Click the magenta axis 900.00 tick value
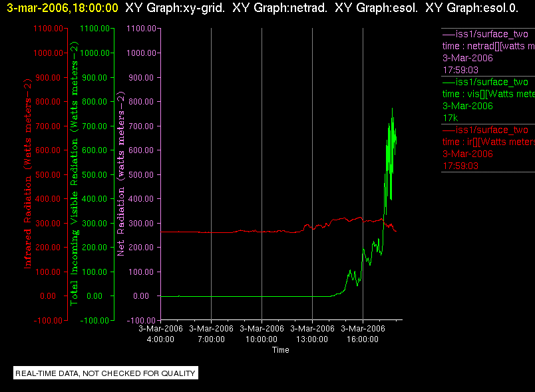Screen dimensions: 535x392 141,77
